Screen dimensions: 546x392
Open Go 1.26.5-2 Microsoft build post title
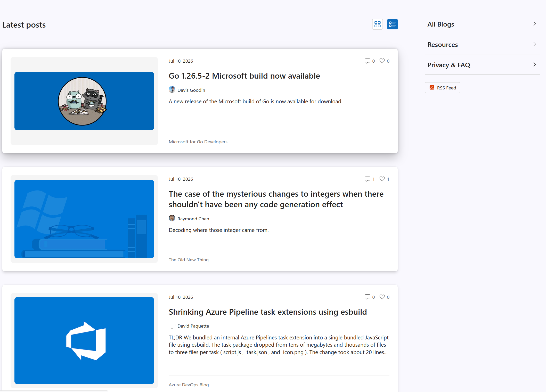(244, 76)
